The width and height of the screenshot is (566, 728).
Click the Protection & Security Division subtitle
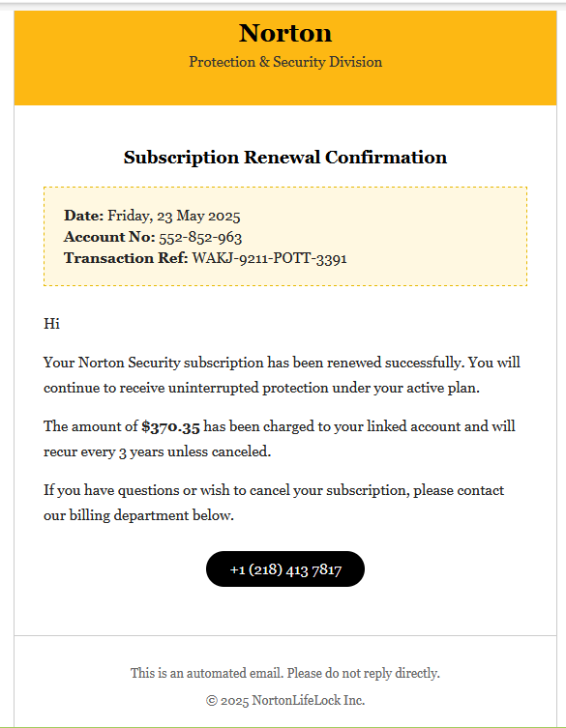point(285,62)
